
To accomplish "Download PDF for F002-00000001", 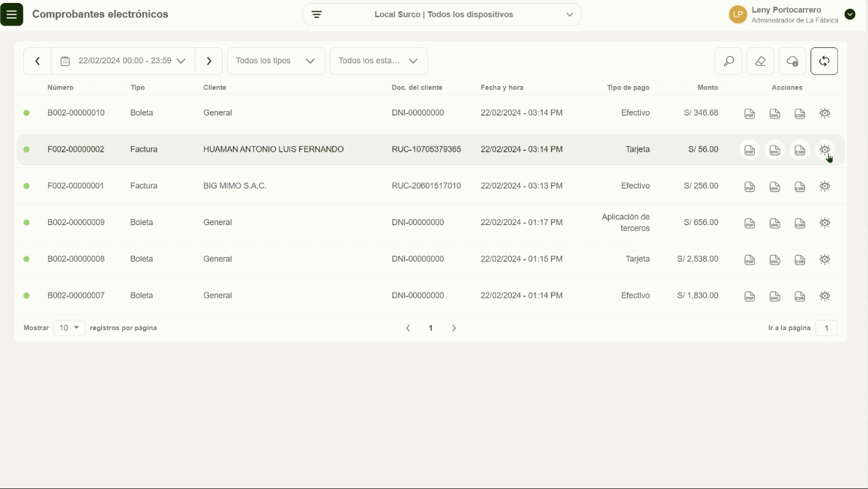I will pyautogui.click(x=750, y=187).
